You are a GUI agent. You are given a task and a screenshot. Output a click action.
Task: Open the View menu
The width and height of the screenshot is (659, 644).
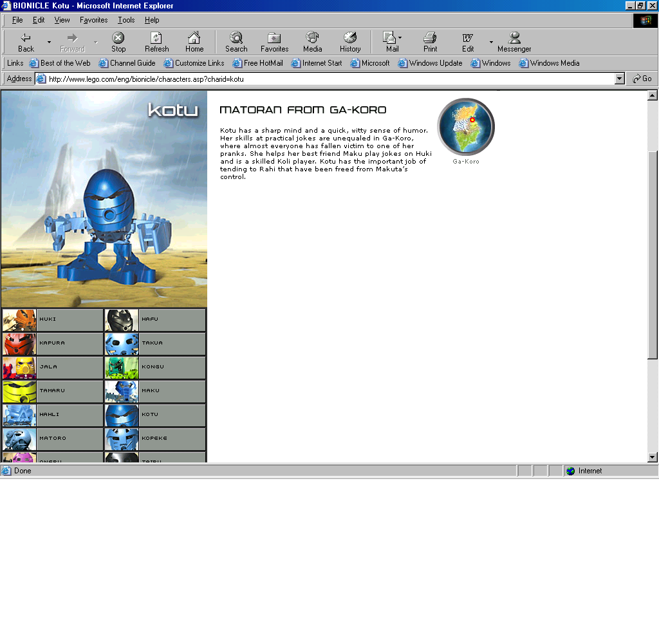(62, 20)
